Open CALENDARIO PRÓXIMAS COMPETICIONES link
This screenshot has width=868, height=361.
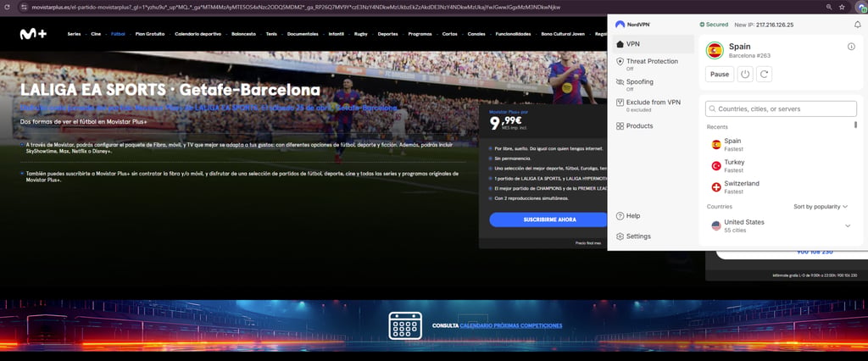(x=511, y=325)
